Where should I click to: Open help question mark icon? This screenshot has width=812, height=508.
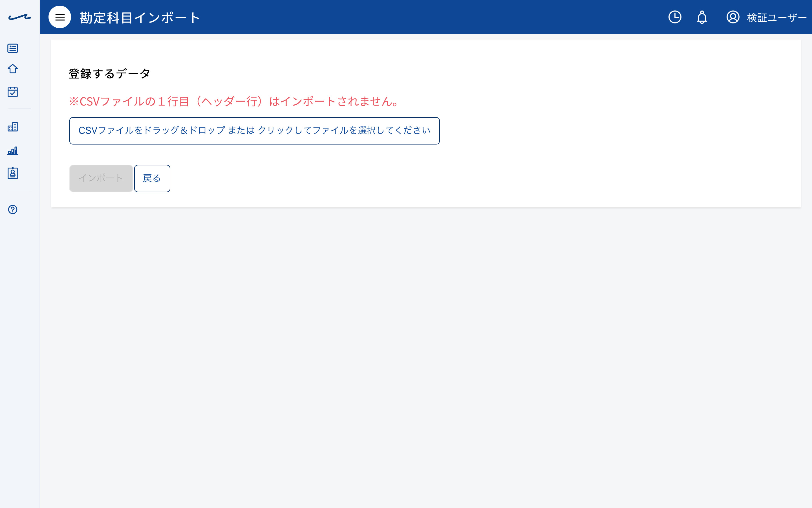(x=13, y=210)
